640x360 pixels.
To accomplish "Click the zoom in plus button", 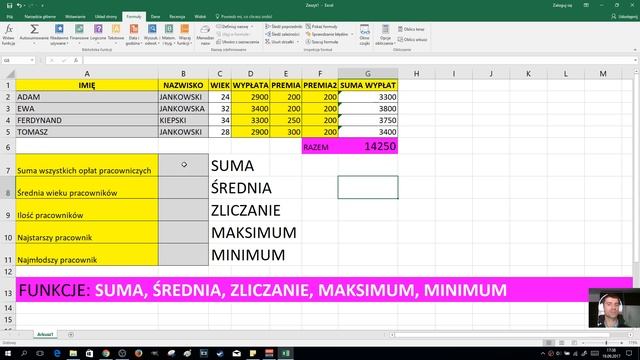I will coord(621,343).
